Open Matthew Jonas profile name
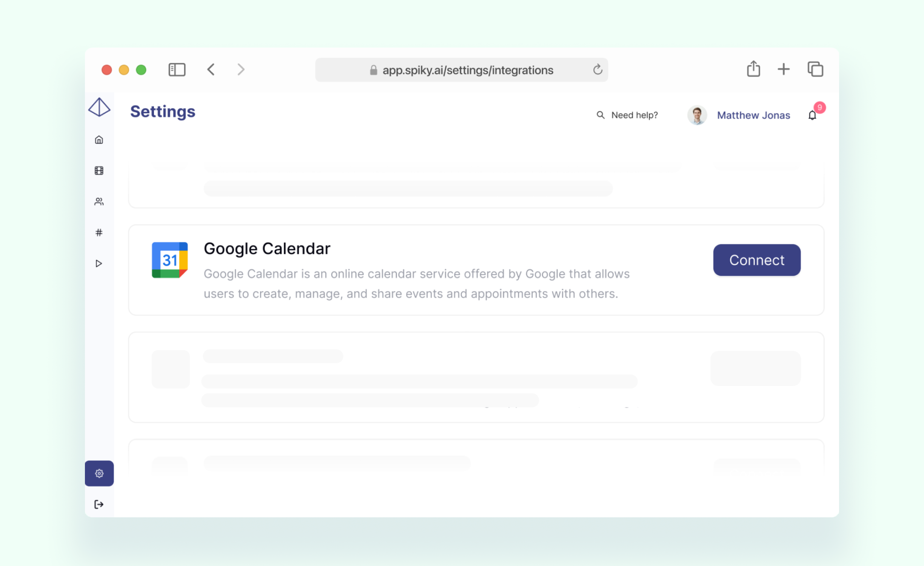 point(753,115)
